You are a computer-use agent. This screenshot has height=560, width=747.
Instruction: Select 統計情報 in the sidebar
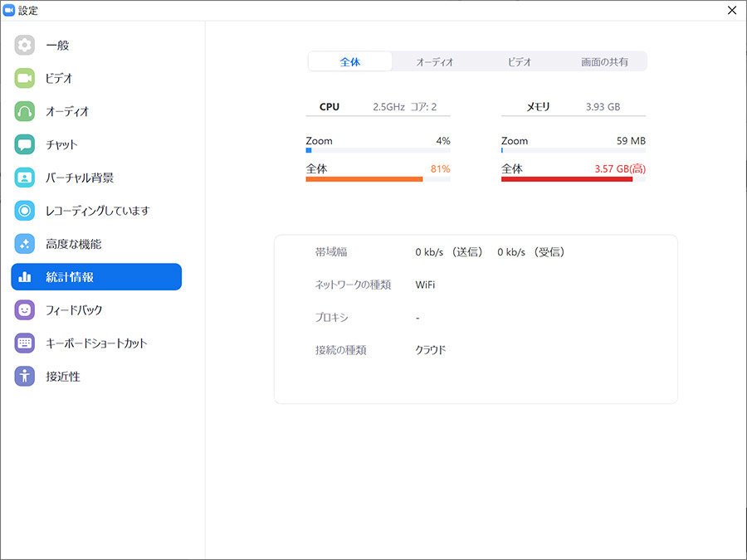[96, 276]
